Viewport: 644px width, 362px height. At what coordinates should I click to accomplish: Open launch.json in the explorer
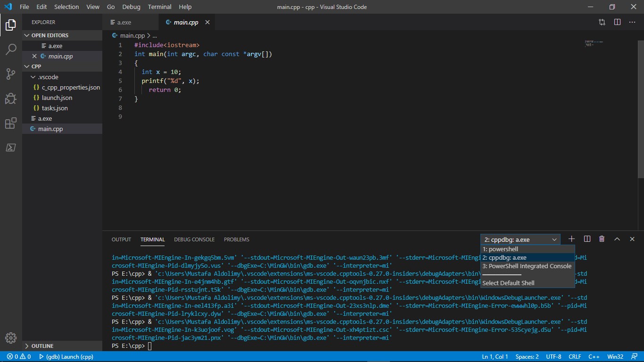point(57,98)
